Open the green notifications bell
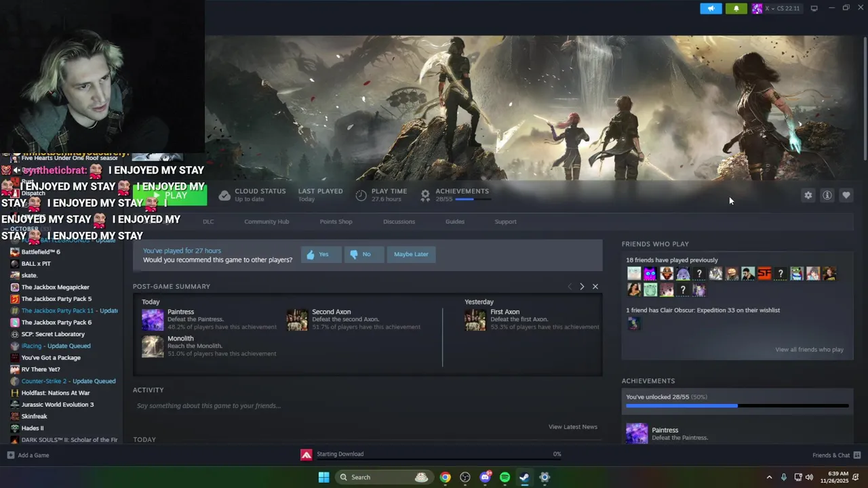This screenshot has width=868, height=488. [736, 8]
